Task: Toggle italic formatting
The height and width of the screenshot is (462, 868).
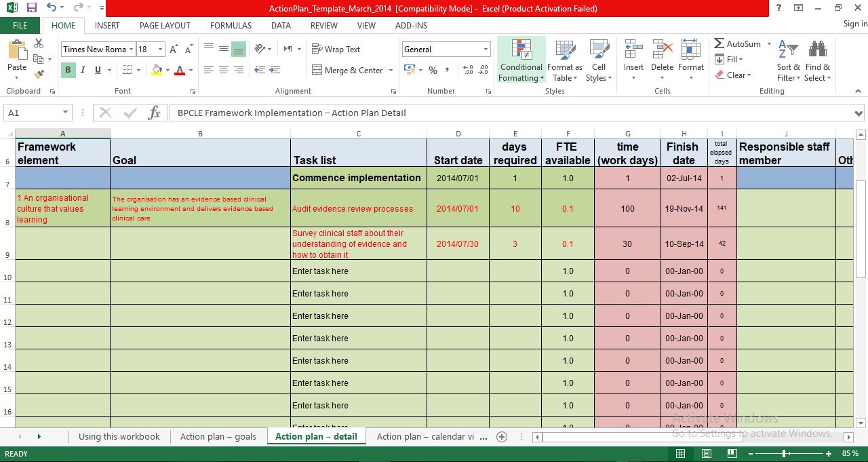Action: click(x=81, y=70)
